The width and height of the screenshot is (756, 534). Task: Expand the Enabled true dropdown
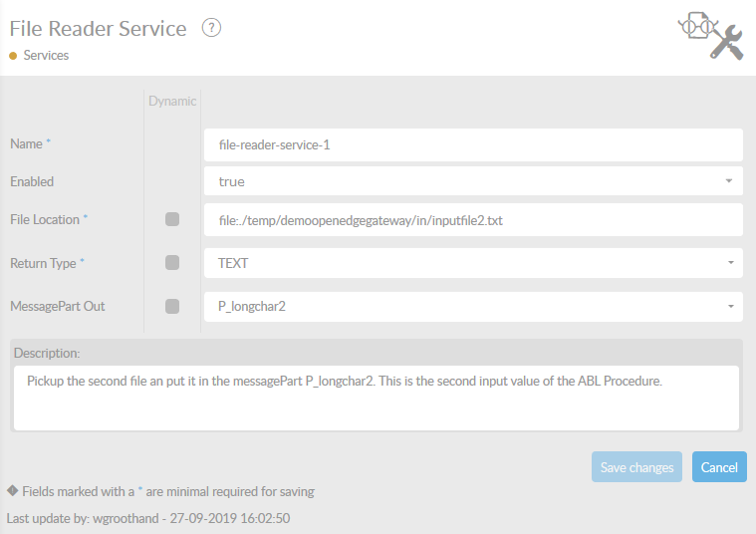[x=473, y=181]
